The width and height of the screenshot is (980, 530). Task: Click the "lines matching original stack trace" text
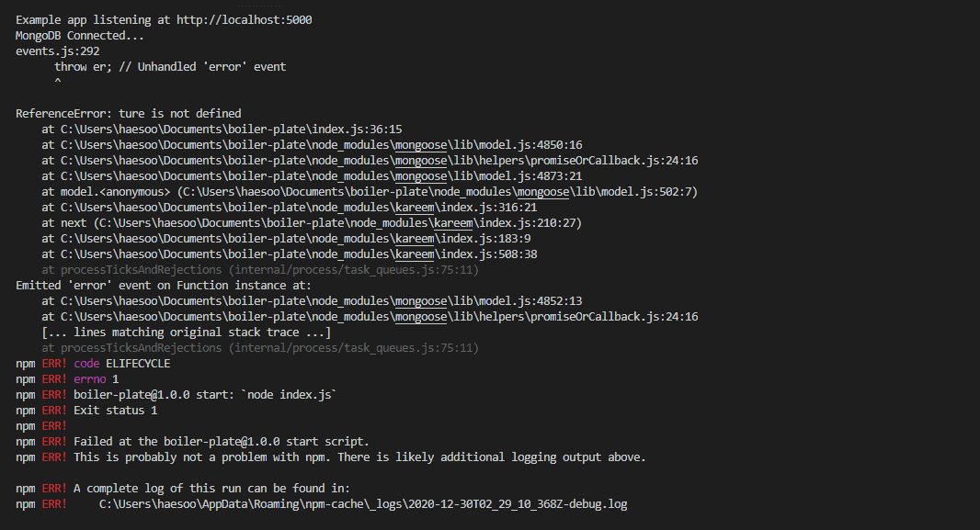point(186,332)
